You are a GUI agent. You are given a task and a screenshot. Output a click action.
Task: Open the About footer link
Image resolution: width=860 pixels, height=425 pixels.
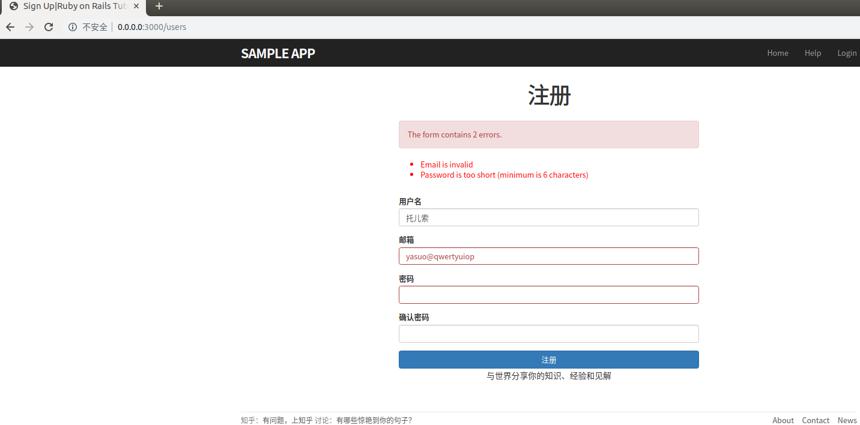pyautogui.click(x=783, y=420)
